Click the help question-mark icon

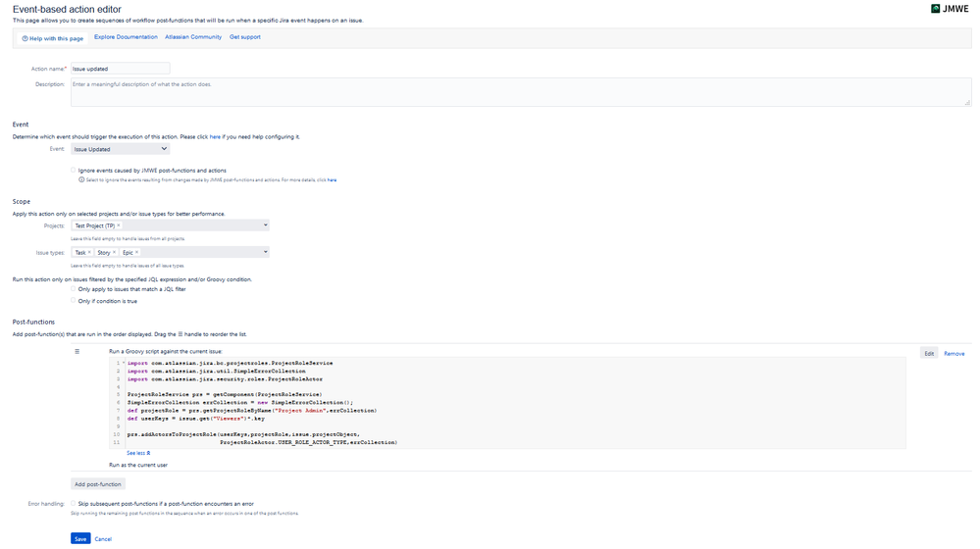tap(25, 38)
